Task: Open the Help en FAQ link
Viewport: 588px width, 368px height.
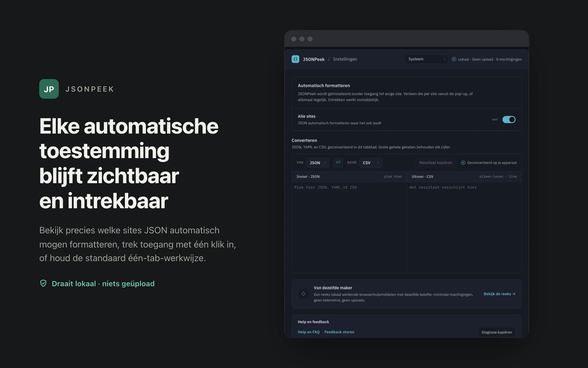Action: point(309,332)
